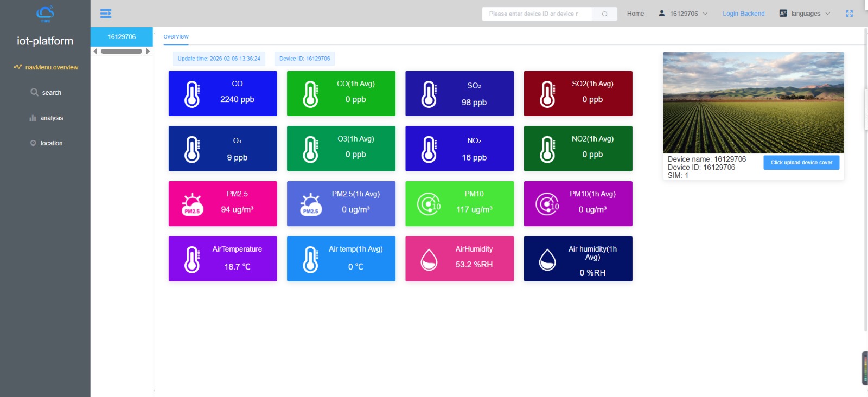The height and width of the screenshot is (397, 868).
Task: Click the thermometer icon on the SO₂ card
Action: click(x=429, y=94)
